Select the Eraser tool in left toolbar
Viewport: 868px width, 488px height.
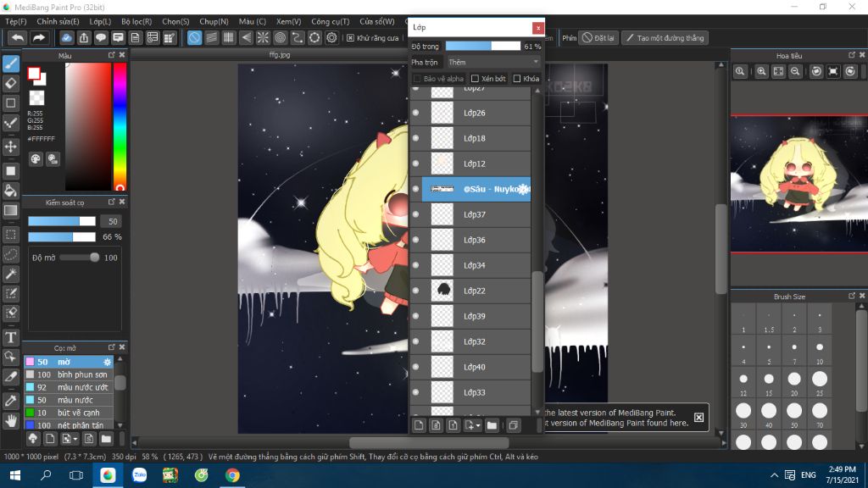coord(10,84)
